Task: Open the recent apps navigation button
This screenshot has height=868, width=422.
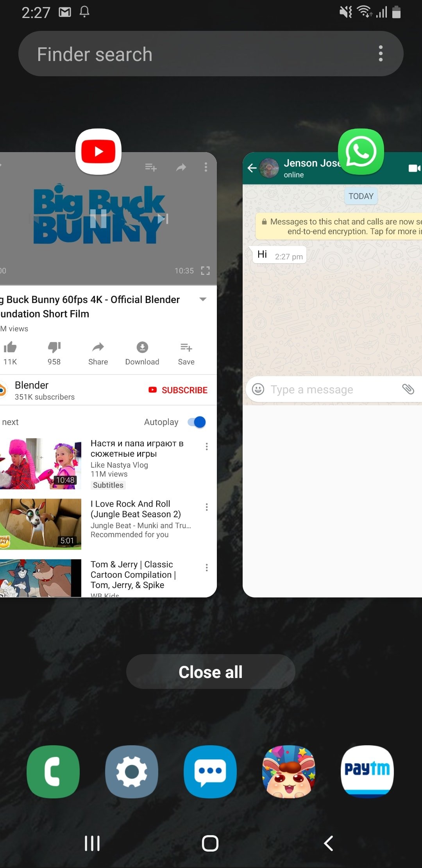Action: (x=92, y=843)
